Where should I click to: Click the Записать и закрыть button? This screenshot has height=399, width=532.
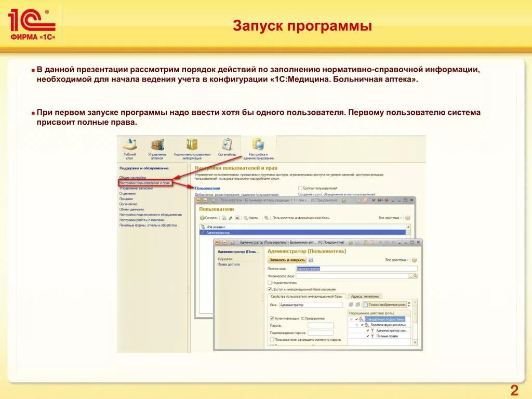pos(287,260)
